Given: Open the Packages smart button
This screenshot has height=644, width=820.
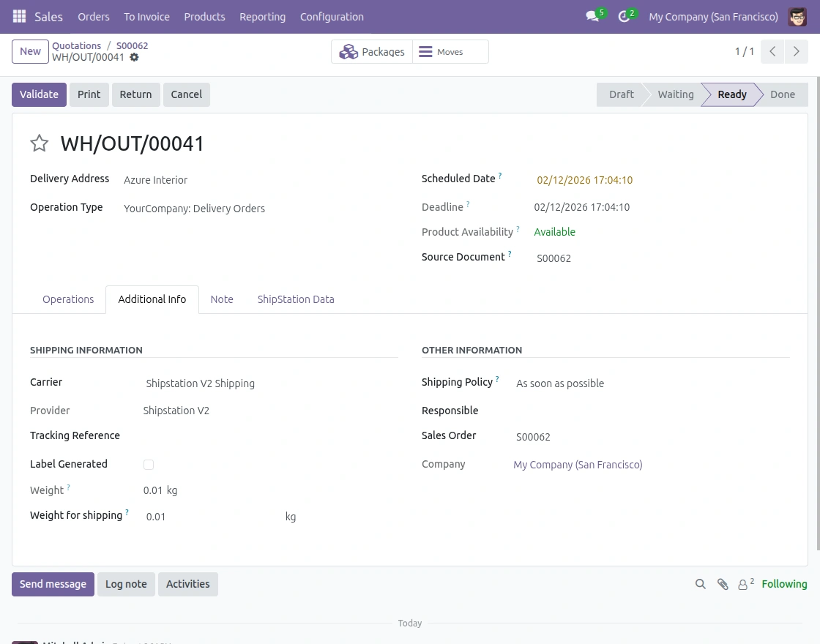Looking at the screenshot, I should click(372, 52).
